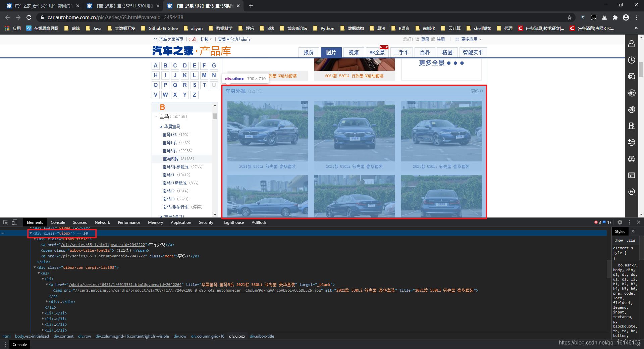Toggle the DevTools device toolbar
Screen dimensions: 644x349
click(14, 222)
